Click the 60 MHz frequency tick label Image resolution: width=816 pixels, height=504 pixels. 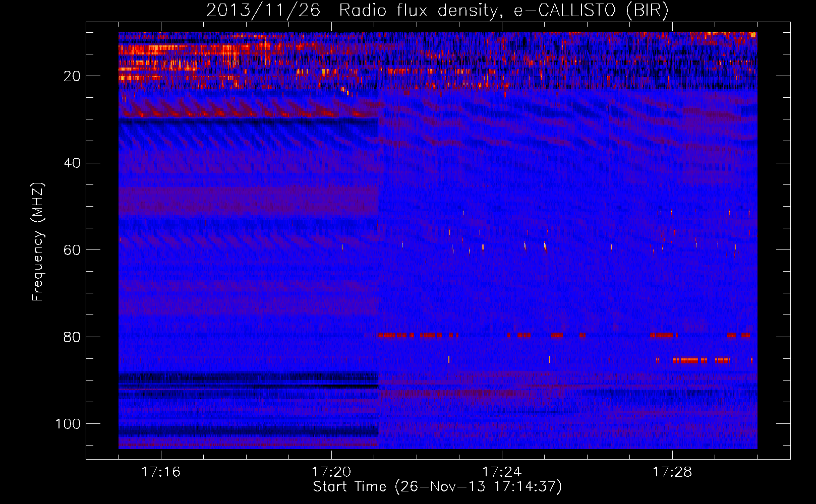click(72, 250)
